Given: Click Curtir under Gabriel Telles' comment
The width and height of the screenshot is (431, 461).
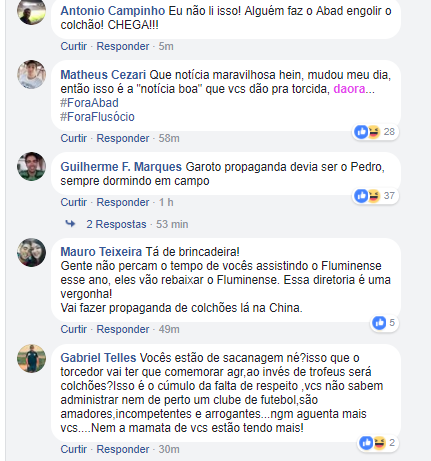Looking at the screenshot, I should [x=74, y=449].
